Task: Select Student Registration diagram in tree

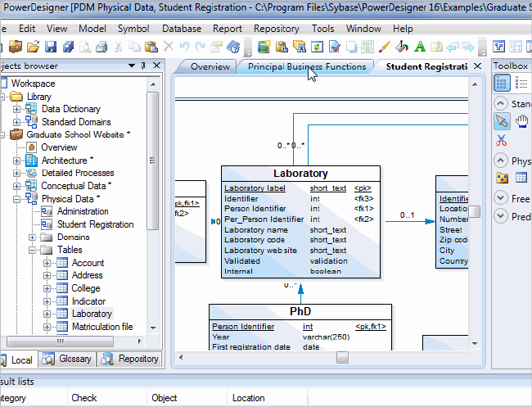Action: tap(95, 224)
